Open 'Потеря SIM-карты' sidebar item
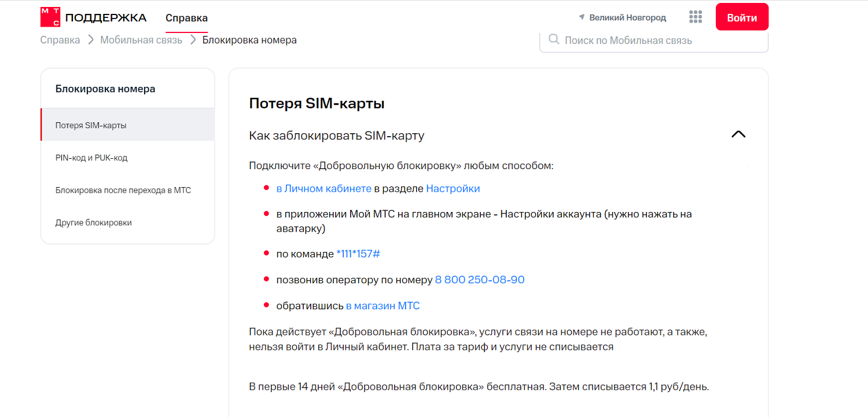 [127, 125]
